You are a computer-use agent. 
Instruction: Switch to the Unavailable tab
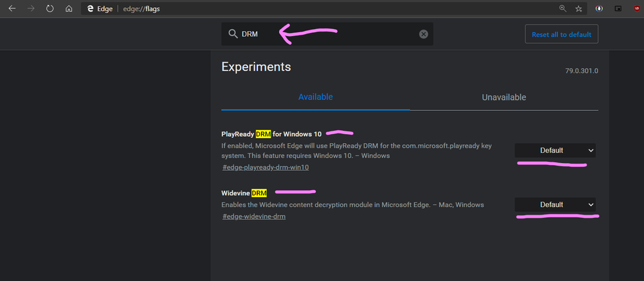tap(504, 97)
